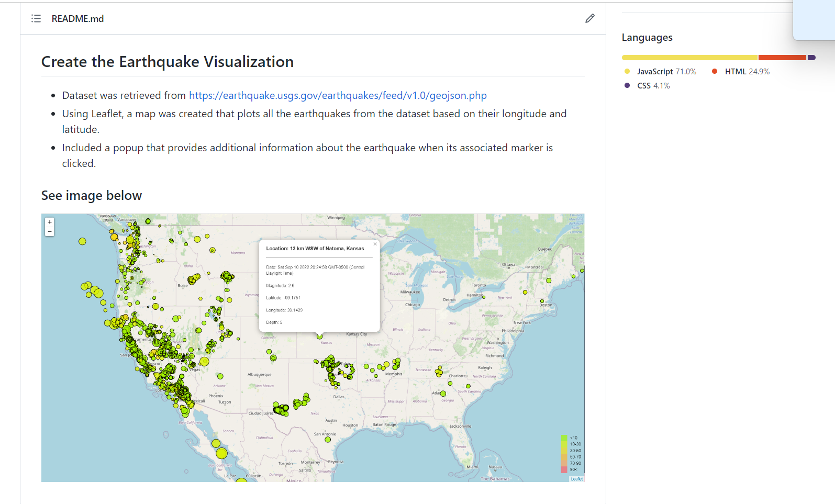Click the purple CSS language dot

click(x=627, y=85)
